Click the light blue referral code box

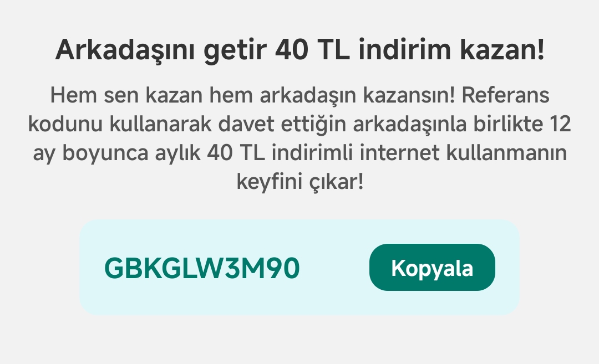tap(299, 267)
